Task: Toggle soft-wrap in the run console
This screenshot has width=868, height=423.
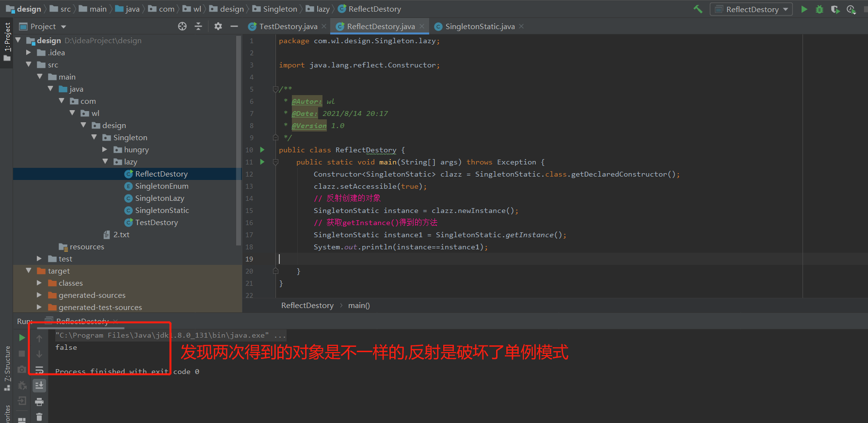Action: tap(39, 370)
